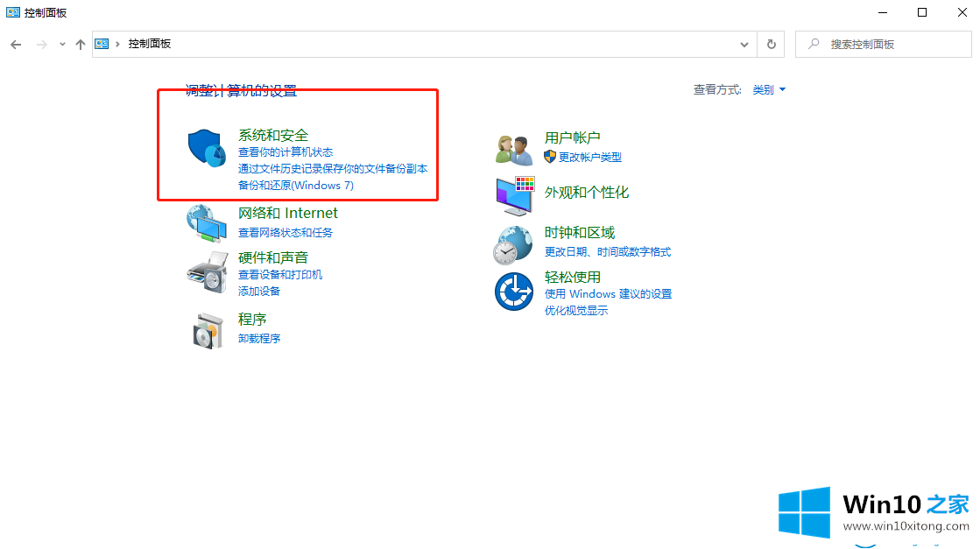Click 卸载程序 link
This screenshot has width=980, height=549.
coord(259,339)
